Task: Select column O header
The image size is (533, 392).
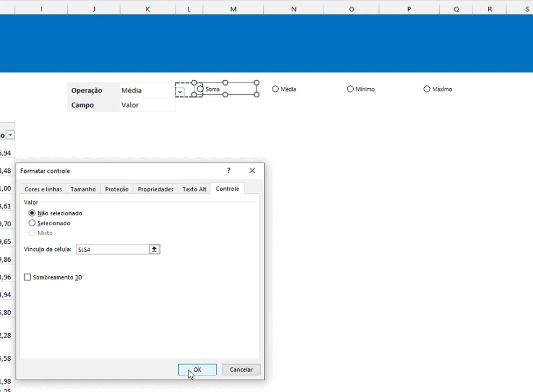Action: point(352,9)
